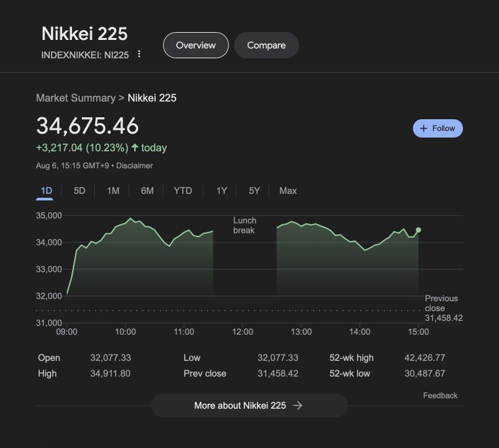
Task: Click the Lunch break chart label
Action: [245, 225]
